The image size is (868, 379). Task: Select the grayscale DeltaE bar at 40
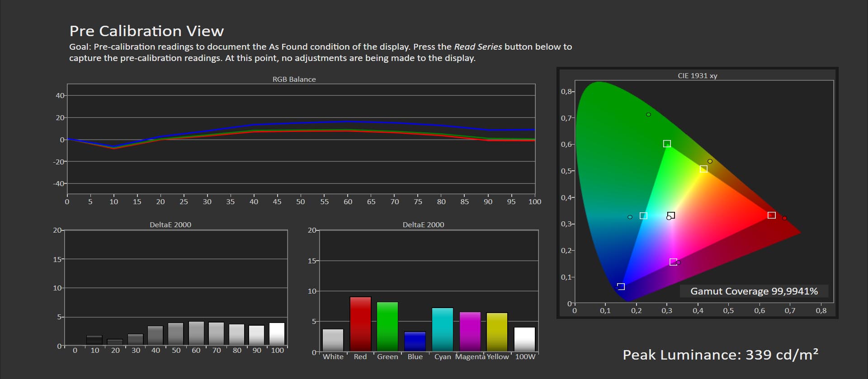[155, 336]
